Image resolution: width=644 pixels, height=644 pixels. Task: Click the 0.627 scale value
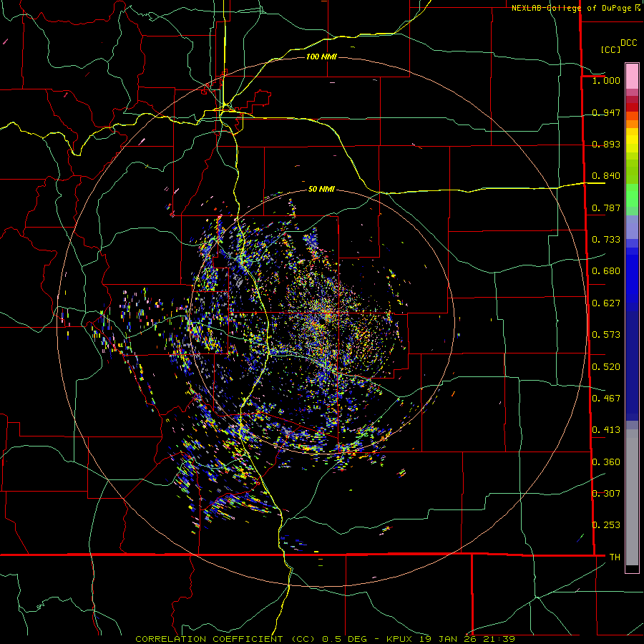[606, 303]
